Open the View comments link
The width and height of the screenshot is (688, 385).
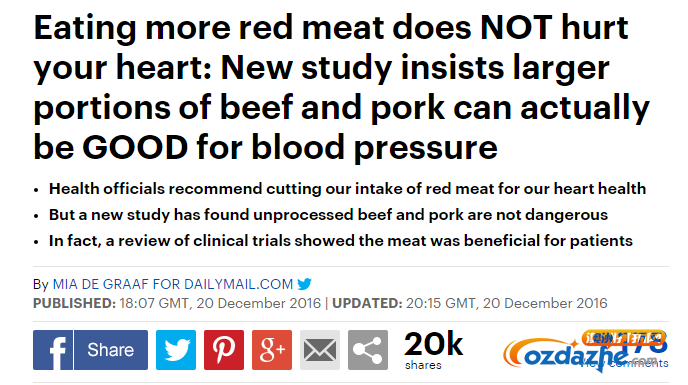(624, 363)
